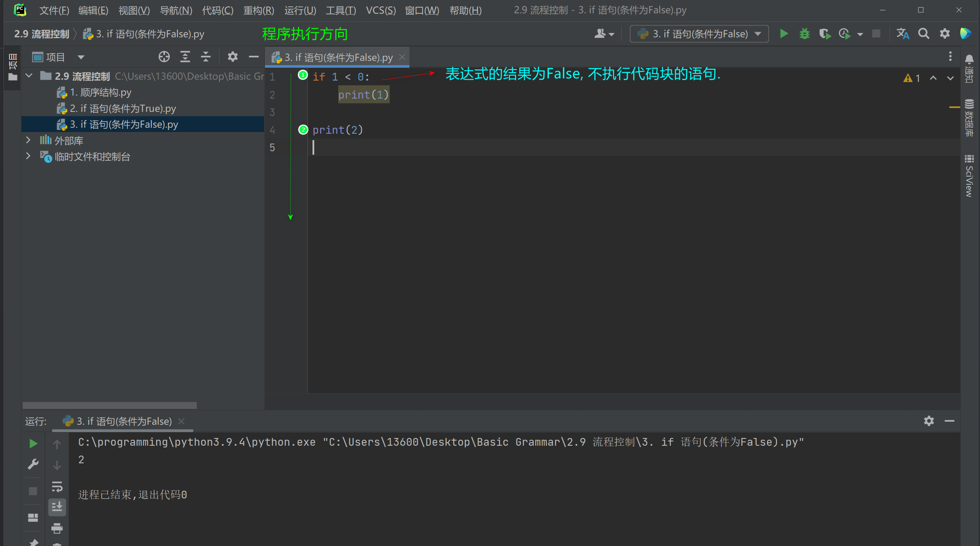
Task: Open the 代码(C) menu
Action: pyautogui.click(x=218, y=10)
